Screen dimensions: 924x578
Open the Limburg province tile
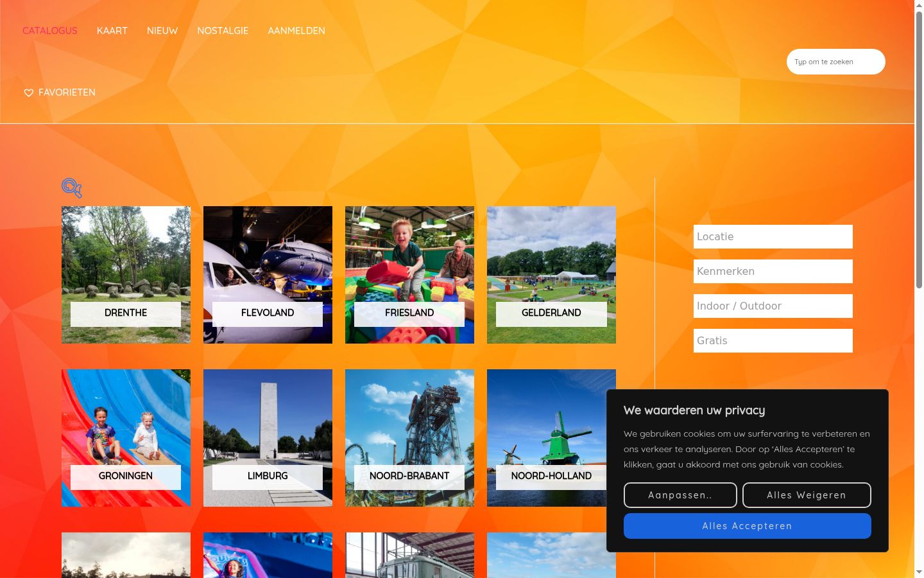pyautogui.click(x=268, y=438)
